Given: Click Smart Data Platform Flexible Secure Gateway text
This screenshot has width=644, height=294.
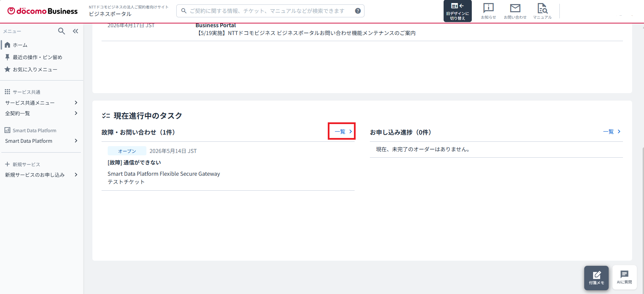Looking at the screenshot, I should (164, 174).
